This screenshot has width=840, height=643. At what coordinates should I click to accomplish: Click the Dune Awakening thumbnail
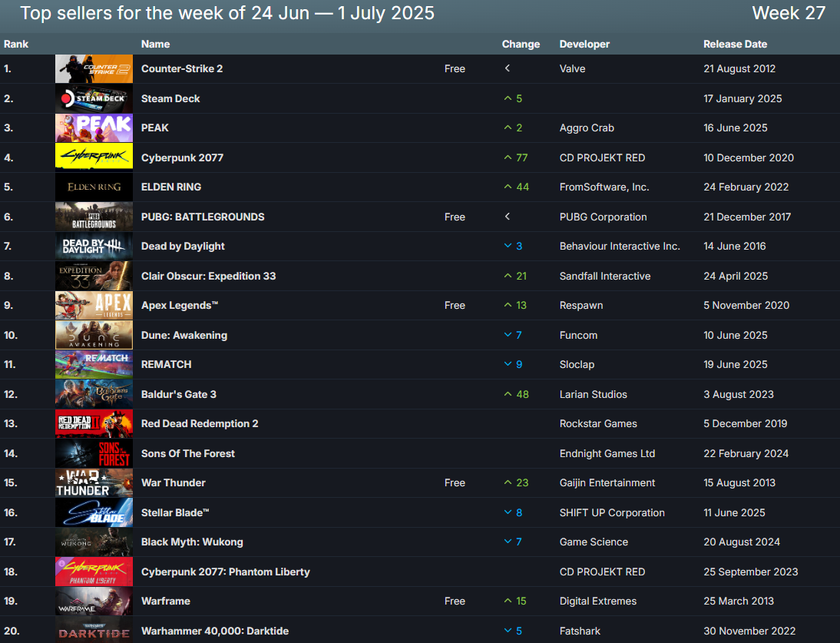coord(94,336)
